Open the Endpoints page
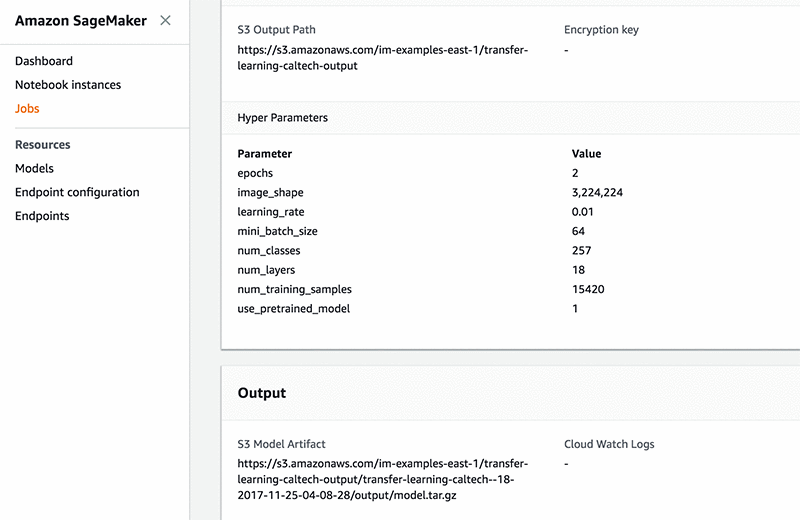Viewport: 800px width, 520px height. pyautogui.click(x=42, y=216)
